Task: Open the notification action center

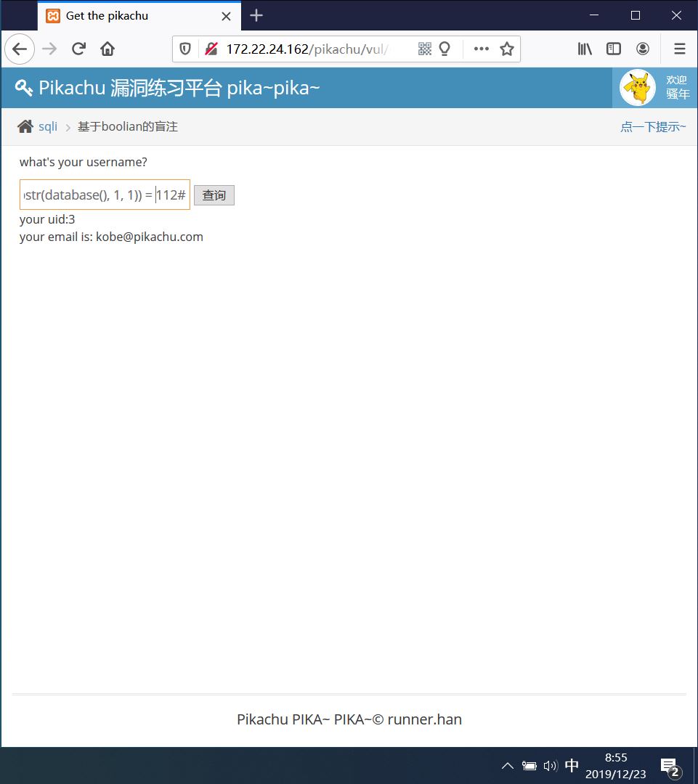Action: 670,767
